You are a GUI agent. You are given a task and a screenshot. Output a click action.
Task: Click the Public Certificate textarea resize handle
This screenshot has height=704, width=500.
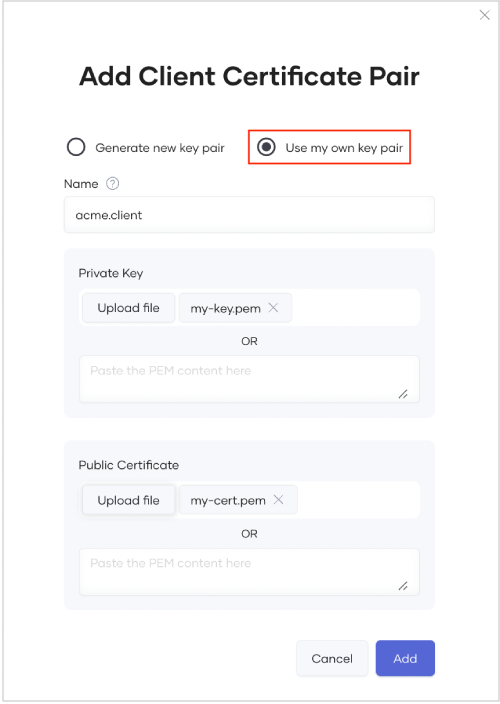pyautogui.click(x=403, y=586)
